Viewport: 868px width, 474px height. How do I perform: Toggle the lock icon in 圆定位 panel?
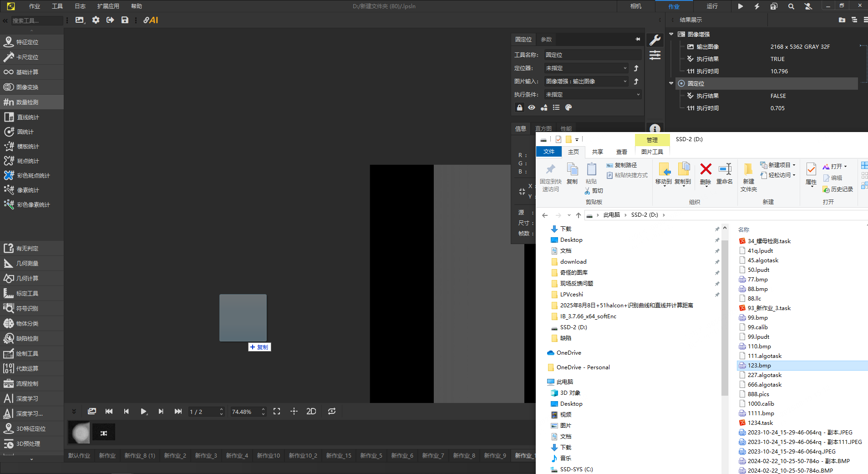pyautogui.click(x=519, y=107)
